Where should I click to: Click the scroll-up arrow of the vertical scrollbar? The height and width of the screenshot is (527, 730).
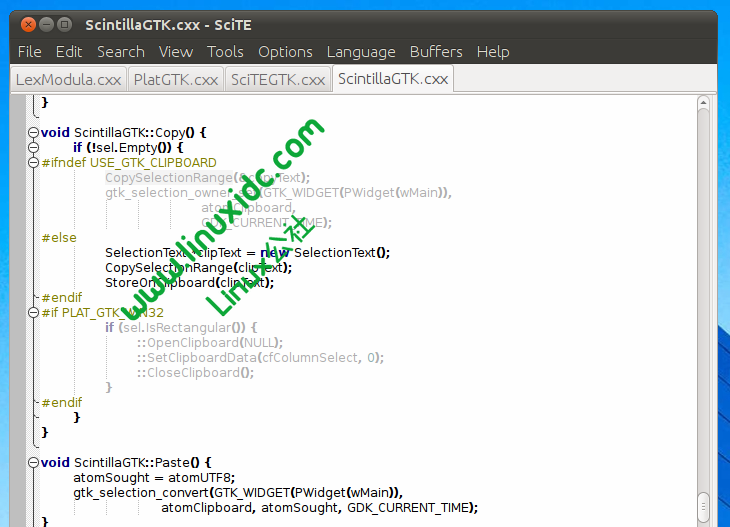coord(705,100)
